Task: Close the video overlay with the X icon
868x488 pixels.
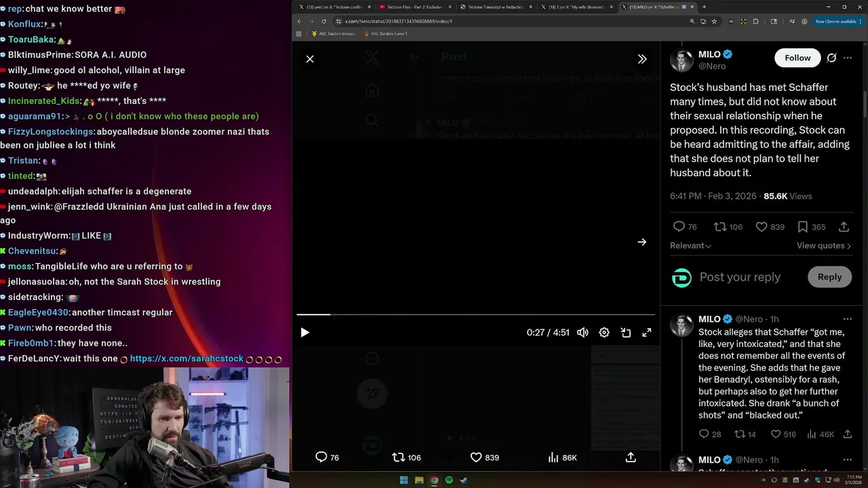Action: pos(310,59)
